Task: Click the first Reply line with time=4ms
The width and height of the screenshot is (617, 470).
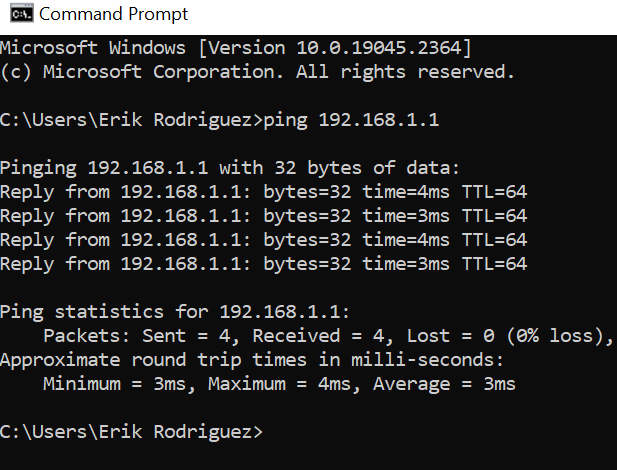Action: 263,192
